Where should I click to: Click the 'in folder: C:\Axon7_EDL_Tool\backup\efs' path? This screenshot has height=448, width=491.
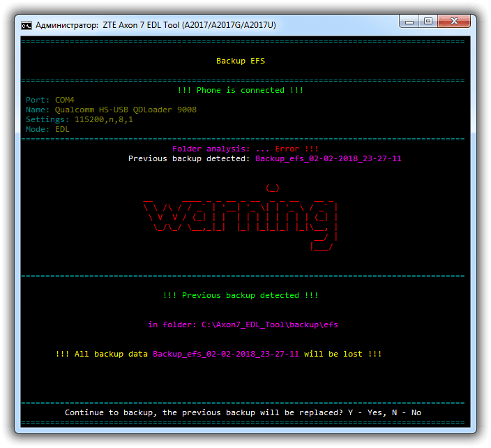[243, 324]
